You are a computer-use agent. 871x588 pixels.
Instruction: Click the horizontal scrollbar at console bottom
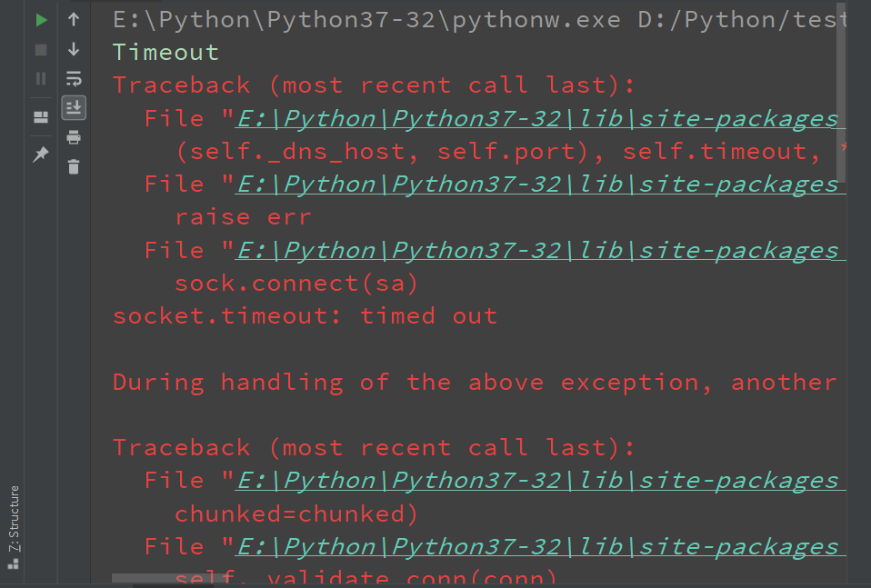tap(172, 578)
